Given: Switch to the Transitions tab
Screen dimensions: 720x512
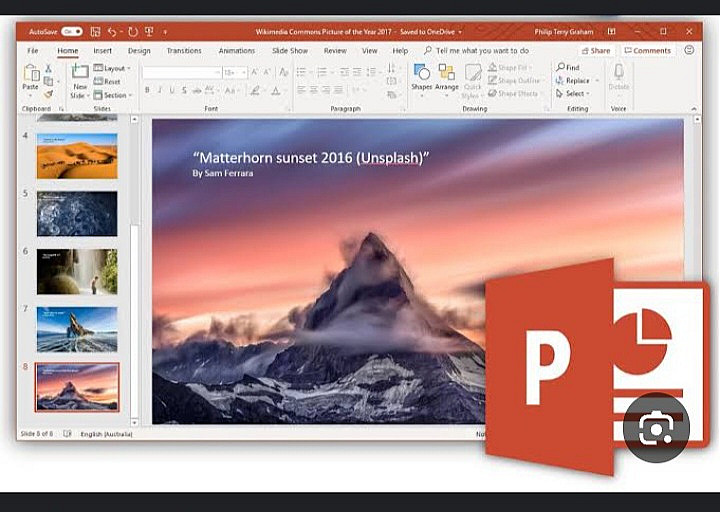Looking at the screenshot, I should coord(184,51).
